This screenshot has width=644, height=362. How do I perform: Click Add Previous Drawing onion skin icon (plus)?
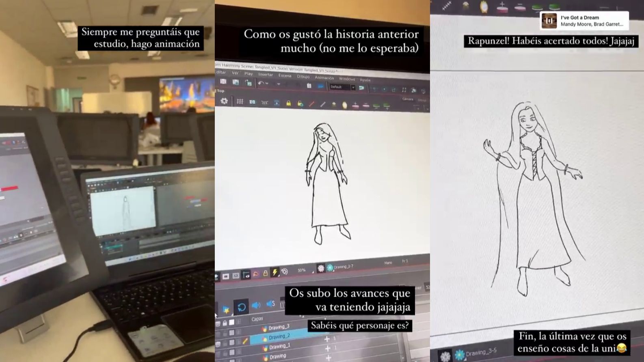355,105
